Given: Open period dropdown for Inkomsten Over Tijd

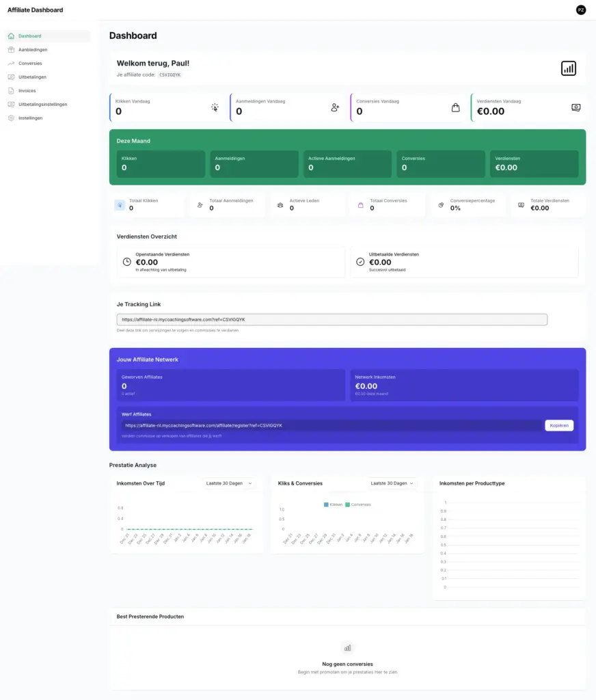Looking at the screenshot, I should pyautogui.click(x=229, y=483).
